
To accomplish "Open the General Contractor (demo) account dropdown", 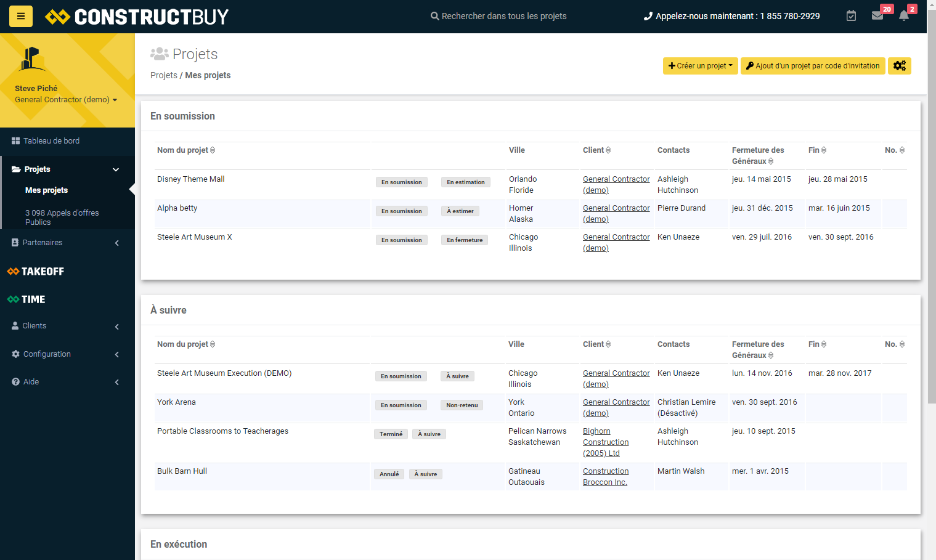I will [x=66, y=100].
